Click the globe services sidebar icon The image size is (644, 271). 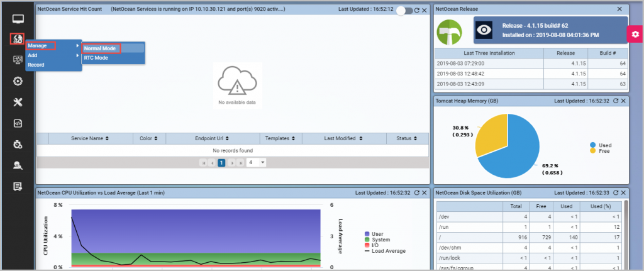click(17, 39)
